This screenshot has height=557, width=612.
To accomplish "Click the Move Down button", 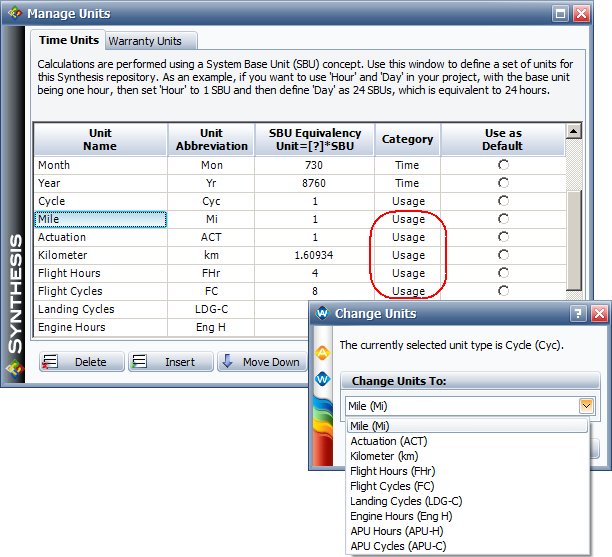I will (261, 362).
